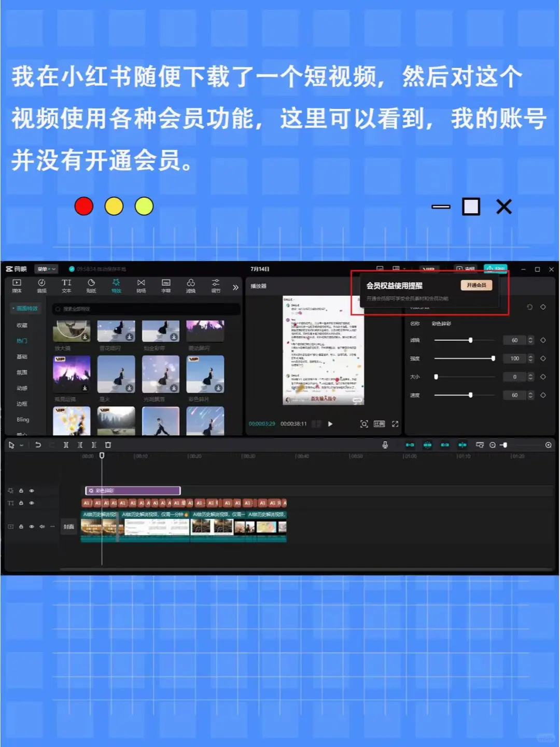Click the 开通会员 button in the popup
The width and height of the screenshot is (560, 747).
478,285
